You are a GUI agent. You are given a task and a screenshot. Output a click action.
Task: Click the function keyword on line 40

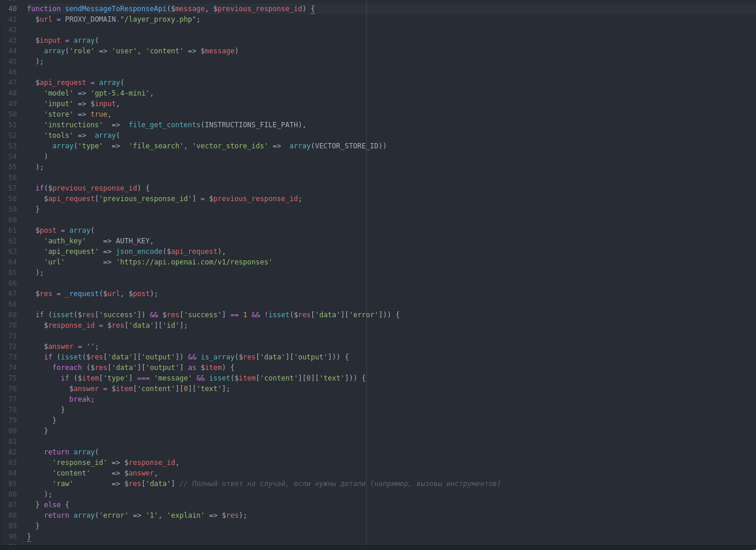pos(44,9)
